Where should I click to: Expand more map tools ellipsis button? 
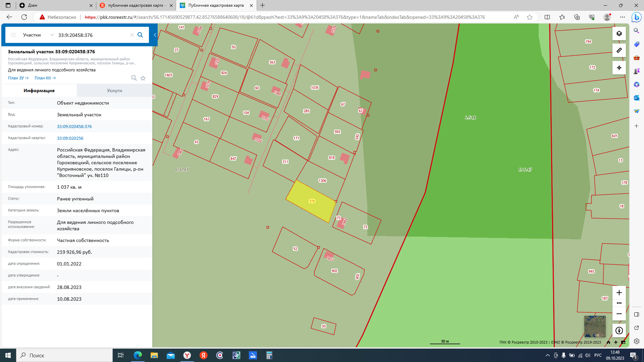click(619, 303)
